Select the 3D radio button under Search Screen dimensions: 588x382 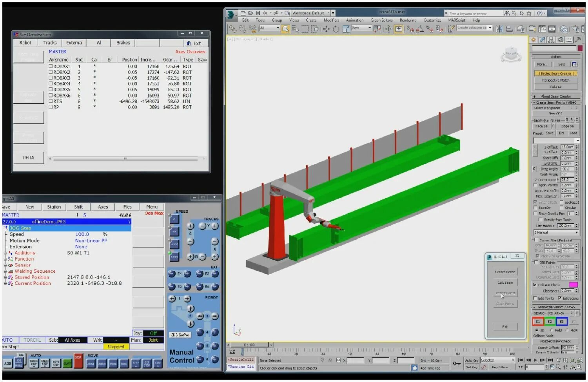click(537, 330)
